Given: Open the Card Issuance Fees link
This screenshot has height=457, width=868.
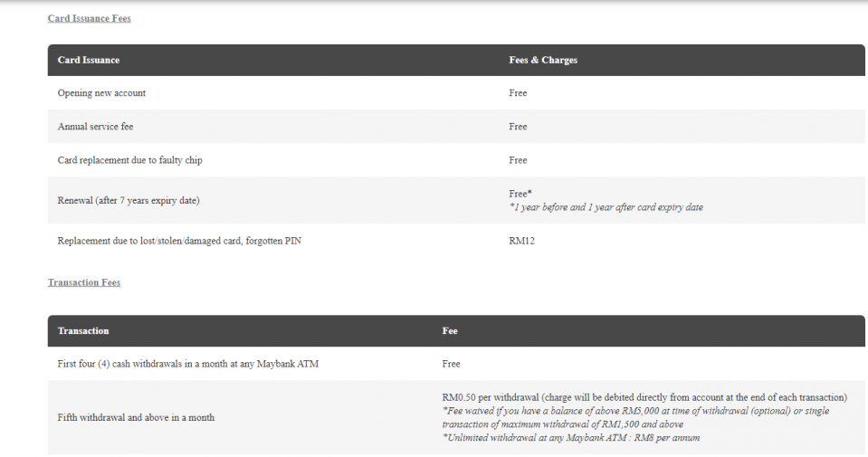Looking at the screenshot, I should coord(89,18).
